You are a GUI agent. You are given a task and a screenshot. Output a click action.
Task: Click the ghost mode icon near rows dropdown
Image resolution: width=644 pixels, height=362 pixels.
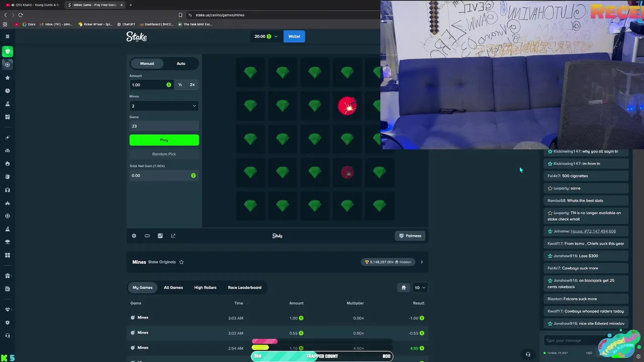[x=404, y=288]
